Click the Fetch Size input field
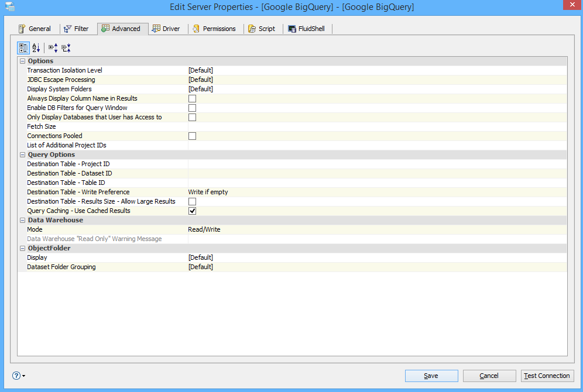This screenshot has height=392, width=583. tap(378, 126)
